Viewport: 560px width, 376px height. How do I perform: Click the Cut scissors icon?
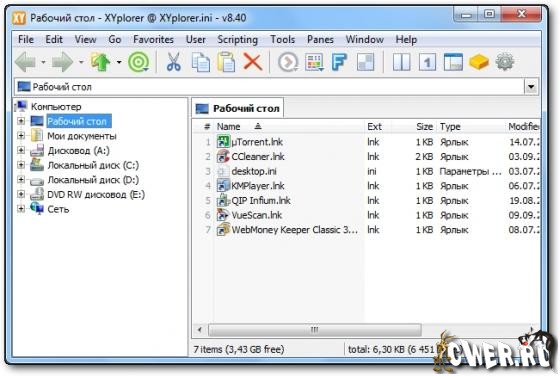pos(174,62)
